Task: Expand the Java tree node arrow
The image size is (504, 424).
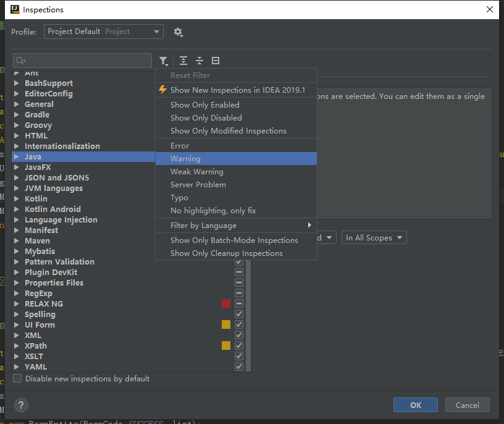Action: tap(17, 156)
